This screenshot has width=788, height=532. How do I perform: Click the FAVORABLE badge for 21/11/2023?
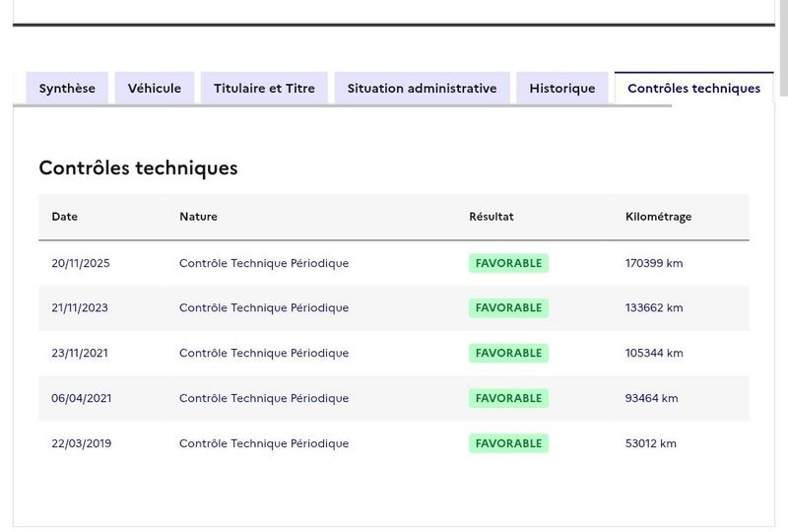(x=508, y=307)
